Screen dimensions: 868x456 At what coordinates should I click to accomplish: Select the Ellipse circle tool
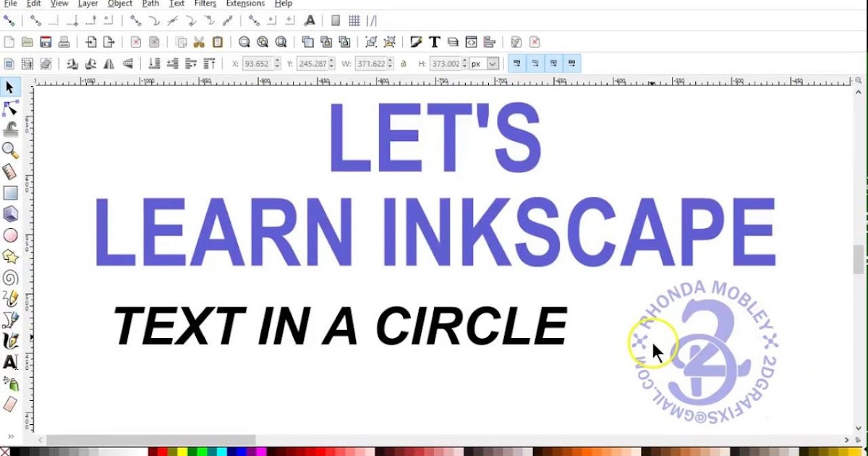pos(10,235)
